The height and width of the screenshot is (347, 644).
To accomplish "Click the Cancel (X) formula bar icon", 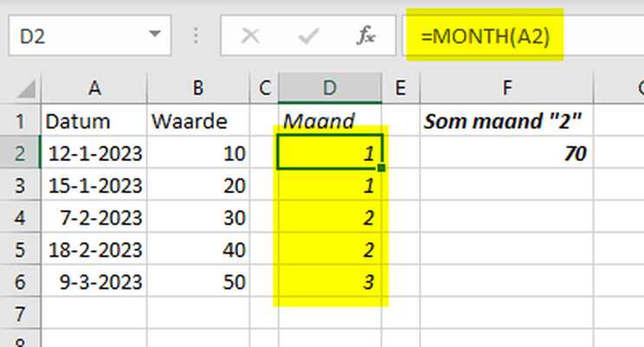I will (251, 36).
